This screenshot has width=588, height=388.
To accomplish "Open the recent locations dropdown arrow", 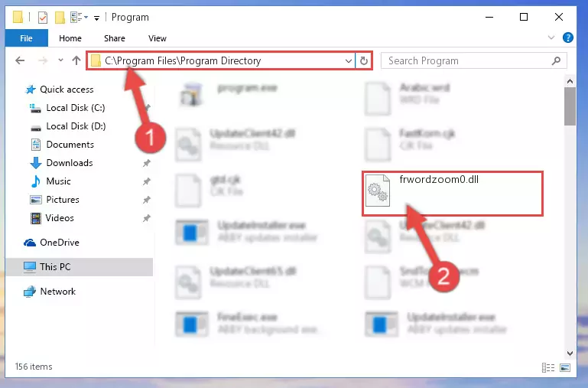I will (60, 60).
